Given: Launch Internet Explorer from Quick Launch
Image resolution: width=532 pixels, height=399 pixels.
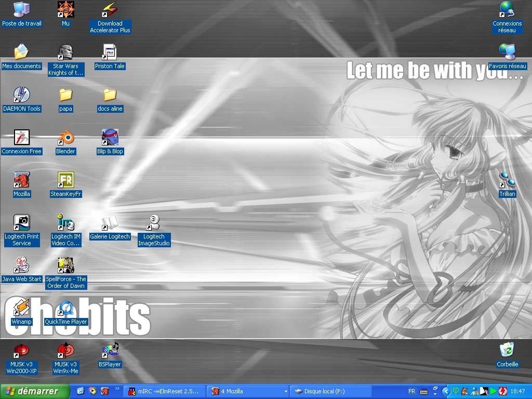Looking at the screenshot, I should [x=81, y=391].
